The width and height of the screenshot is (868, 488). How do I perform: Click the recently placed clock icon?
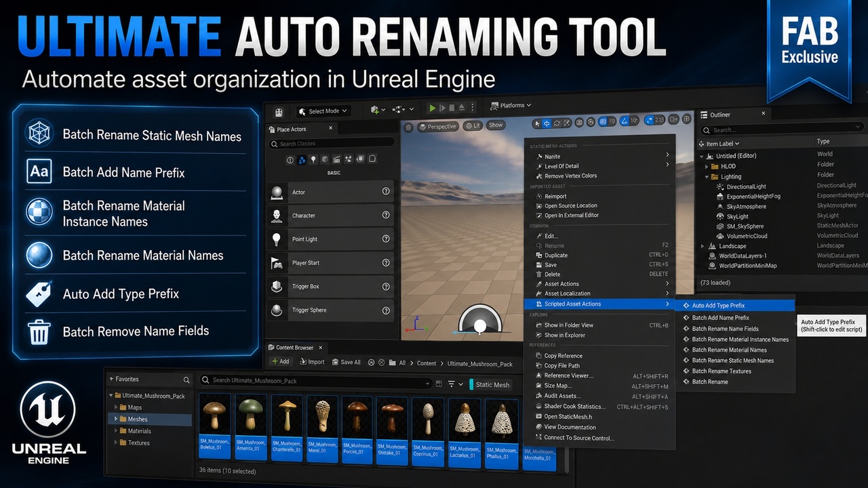pyautogui.click(x=291, y=160)
